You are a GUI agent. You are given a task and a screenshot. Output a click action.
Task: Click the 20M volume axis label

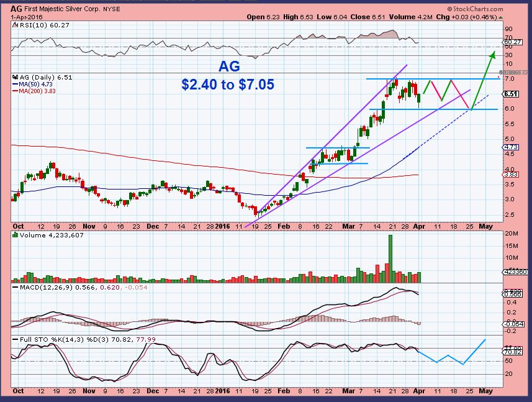512,234
